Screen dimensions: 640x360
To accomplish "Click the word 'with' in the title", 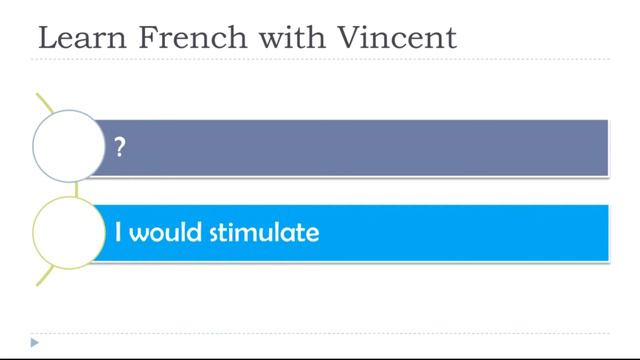I will pyautogui.click(x=292, y=38).
